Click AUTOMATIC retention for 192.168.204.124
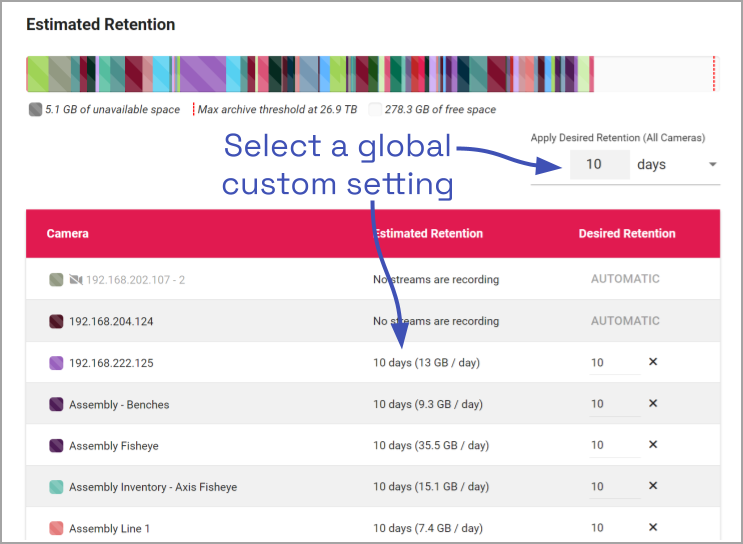 coord(625,321)
